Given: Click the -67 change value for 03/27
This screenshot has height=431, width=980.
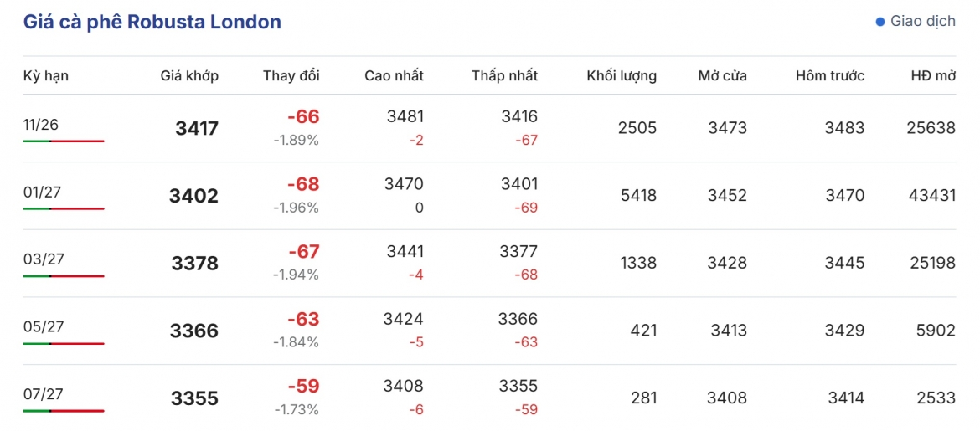Looking at the screenshot, I should point(303,252).
